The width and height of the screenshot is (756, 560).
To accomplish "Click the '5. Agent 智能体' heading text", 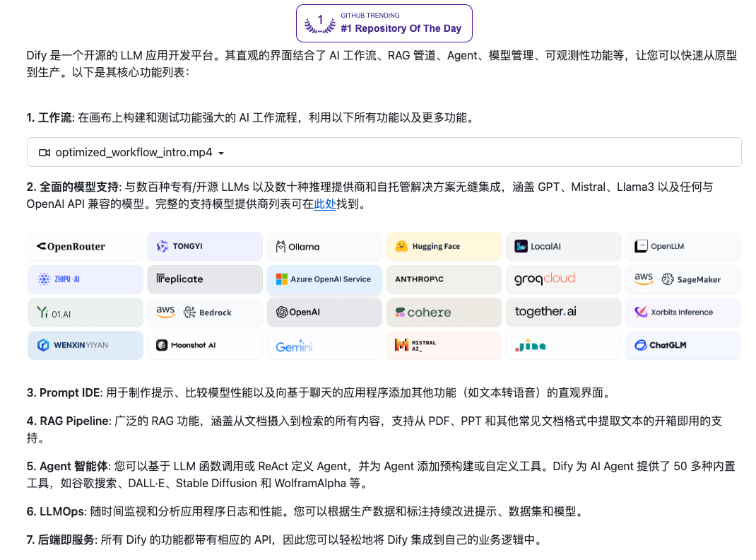I will (68, 467).
